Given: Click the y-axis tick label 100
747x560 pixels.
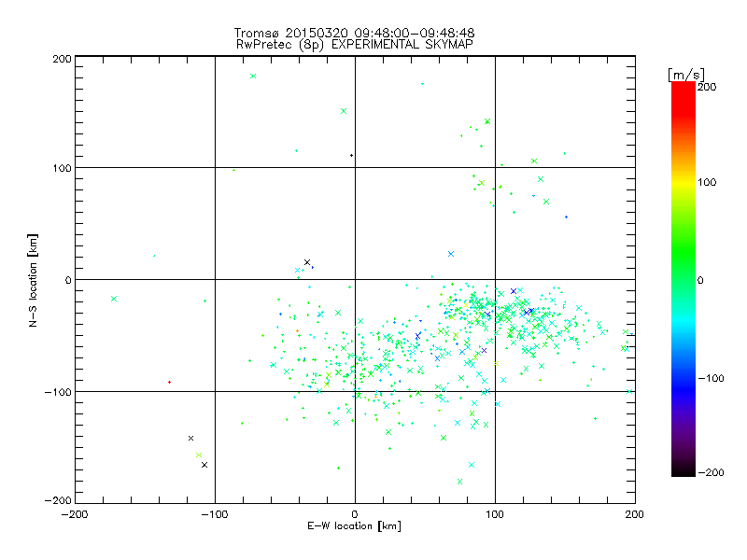Looking at the screenshot, I should 62,168.
